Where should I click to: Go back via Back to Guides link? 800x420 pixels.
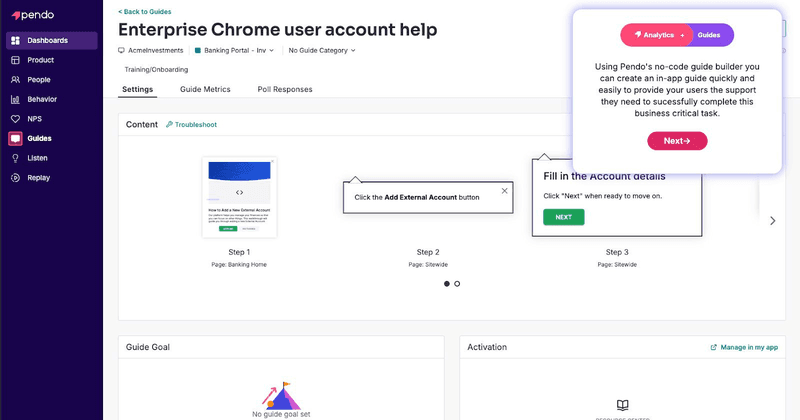[x=144, y=12]
